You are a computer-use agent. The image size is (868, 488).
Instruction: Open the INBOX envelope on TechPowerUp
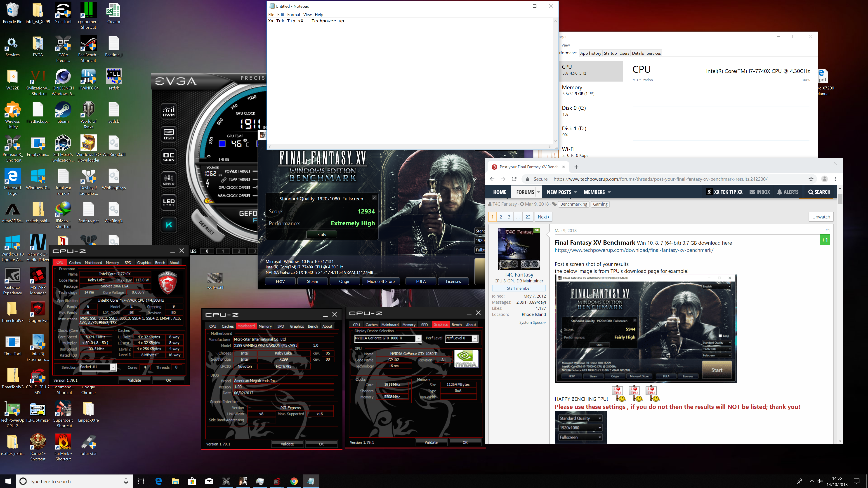[x=759, y=192]
